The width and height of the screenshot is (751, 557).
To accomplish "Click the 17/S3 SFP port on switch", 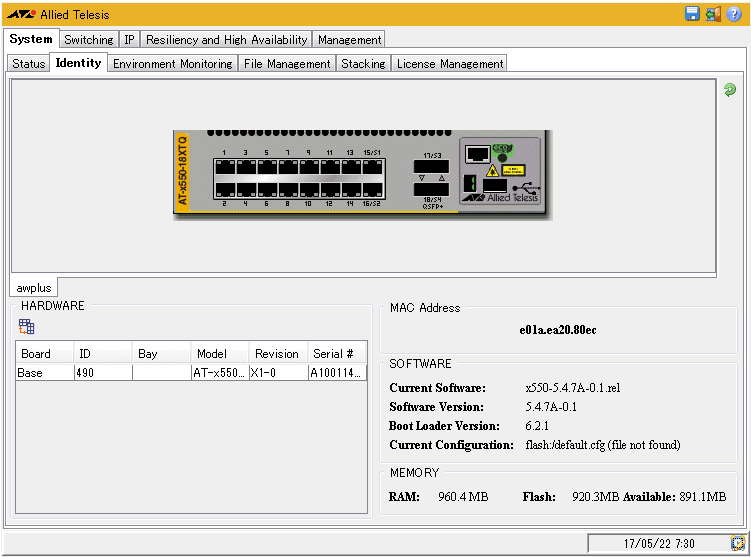I will point(431,167).
